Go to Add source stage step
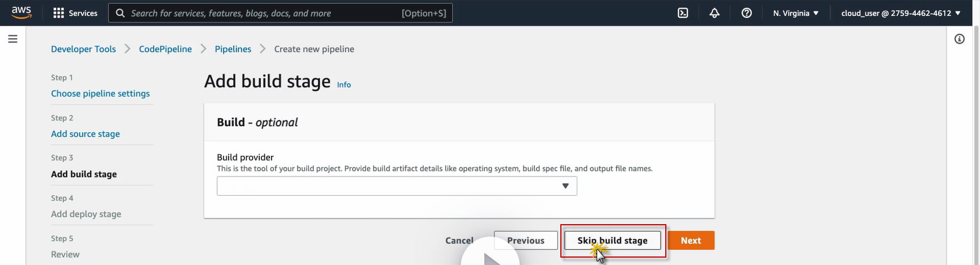This screenshot has height=265, width=980. coord(85,134)
